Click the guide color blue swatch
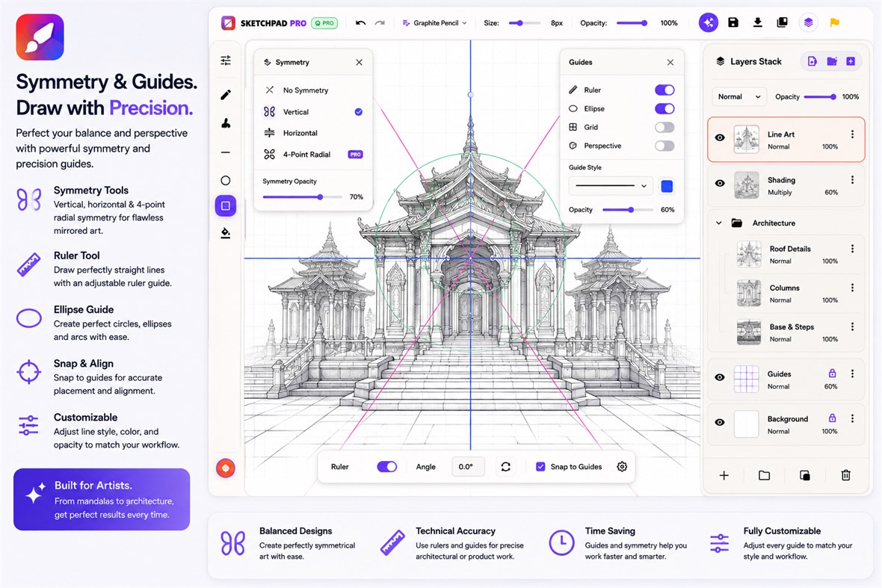This screenshot has width=882, height=588. [x=667, y=186]
